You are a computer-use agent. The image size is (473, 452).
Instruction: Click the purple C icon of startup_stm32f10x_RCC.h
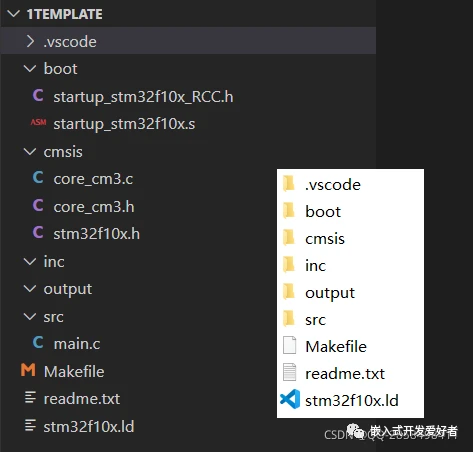(38, 96)
